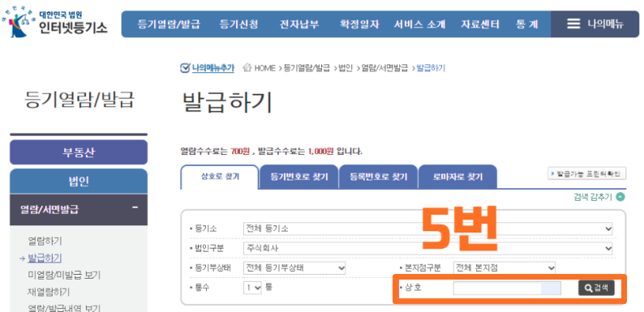
Task: Open the 통수 count dropdown
Action: point(252,288)
